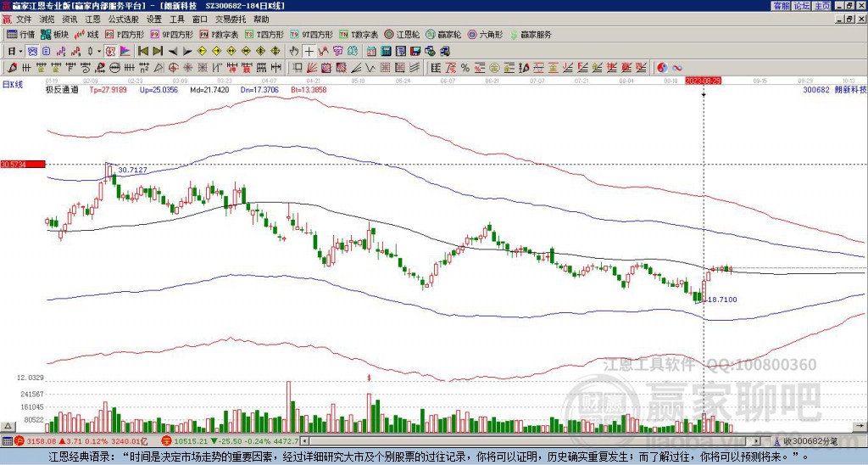This screenshot has height=465, width=868.
Task: Click the black right-arrow move icon
Action: (187, 52)
